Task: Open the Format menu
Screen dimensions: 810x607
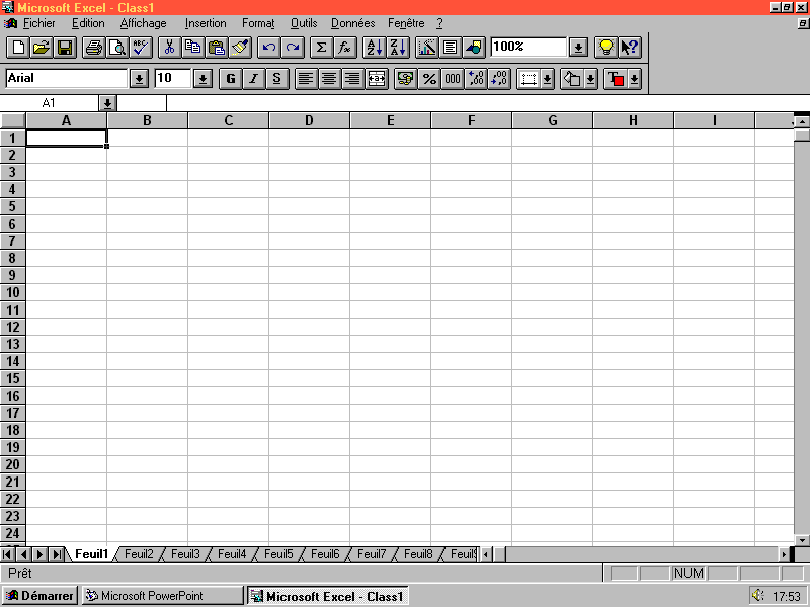Action: (x=258, y=23)
